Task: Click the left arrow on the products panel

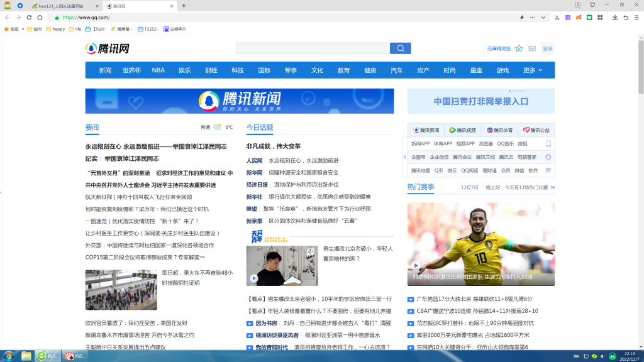Action: coord(404,157)
